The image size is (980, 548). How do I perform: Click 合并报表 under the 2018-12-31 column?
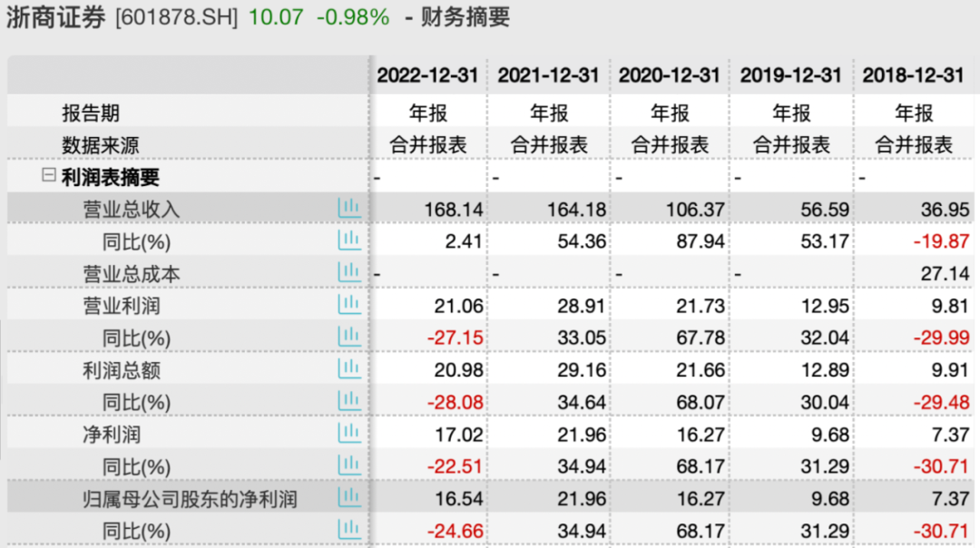pyautogui.click(x=913, y=145)
